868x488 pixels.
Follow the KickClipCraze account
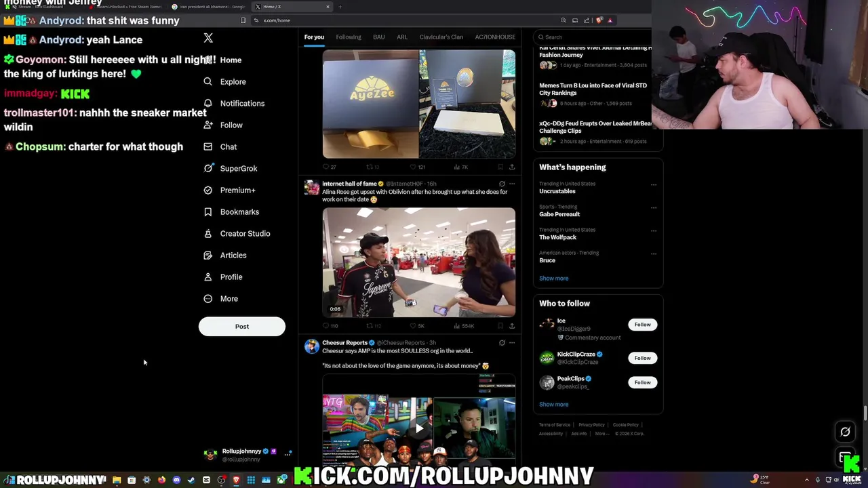[x=642, y=358]
